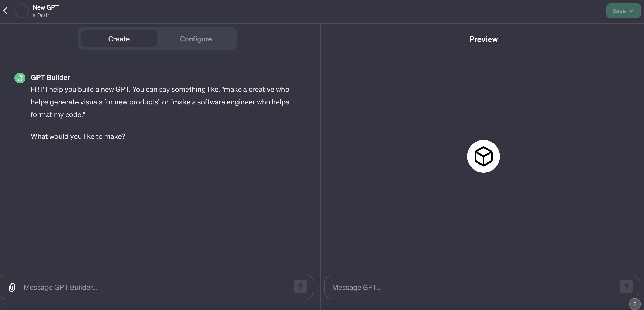Click the builder greeting message paragraph
Image resolution: width=644 pixels, height=310 pixels.
point(160,102)
